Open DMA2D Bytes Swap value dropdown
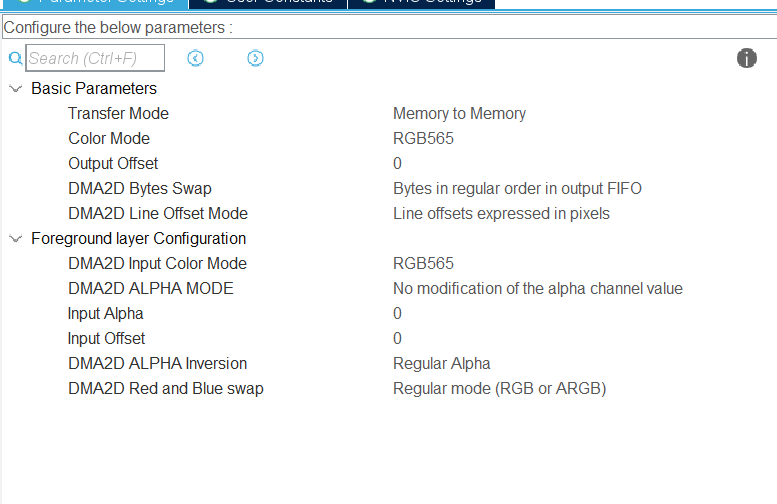The height and width of the screenshot is (504, 777). [517, 188]
